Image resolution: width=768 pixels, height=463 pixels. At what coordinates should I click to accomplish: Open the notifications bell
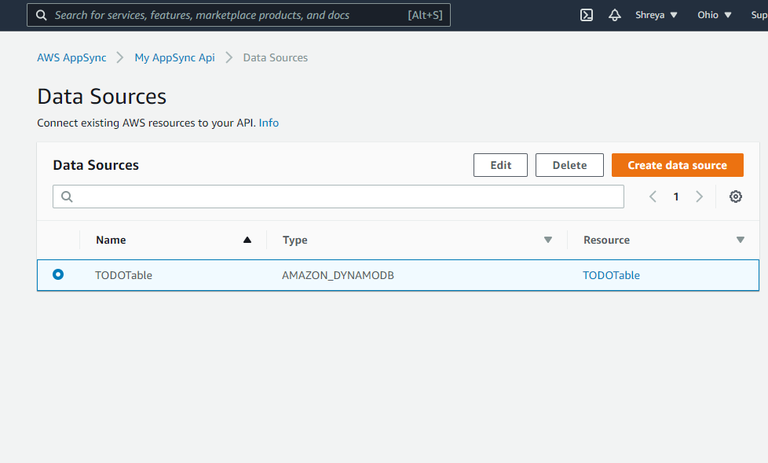(x=615, y=15)
